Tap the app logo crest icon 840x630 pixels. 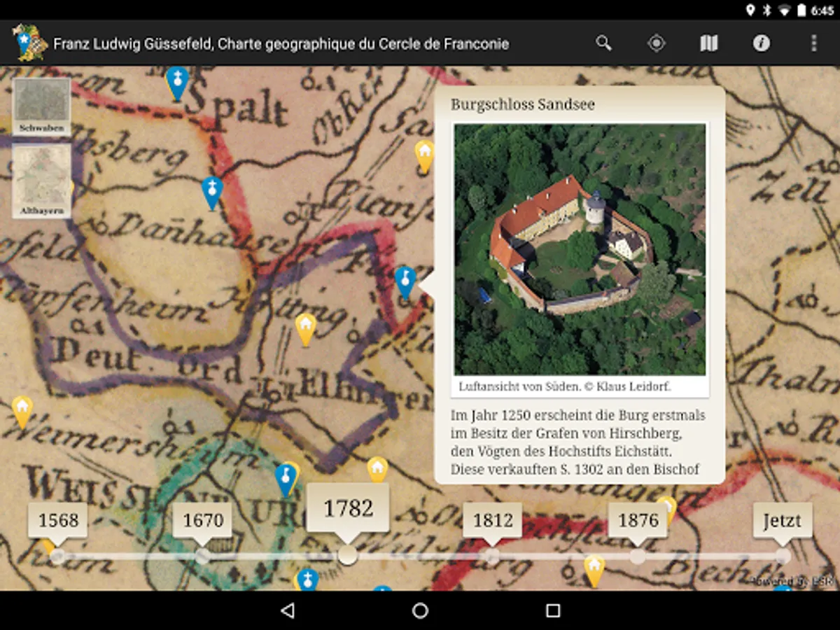coord(29,43)
